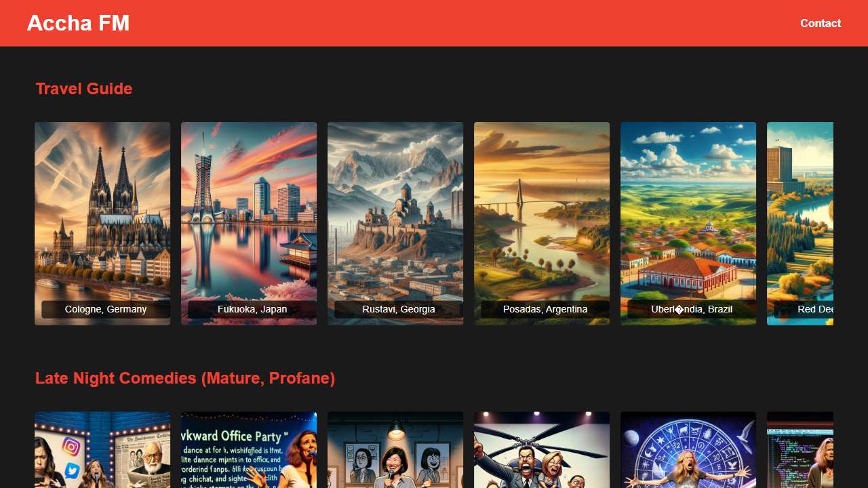Click the Accha FM site logo
This screenshot has height=488, width=868.
(78, 23)
